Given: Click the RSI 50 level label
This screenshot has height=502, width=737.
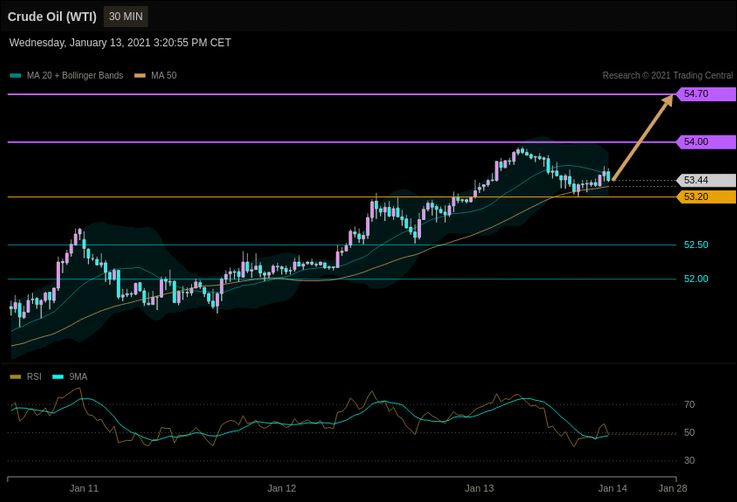Looking at the screenshot, I should (689, 432).
